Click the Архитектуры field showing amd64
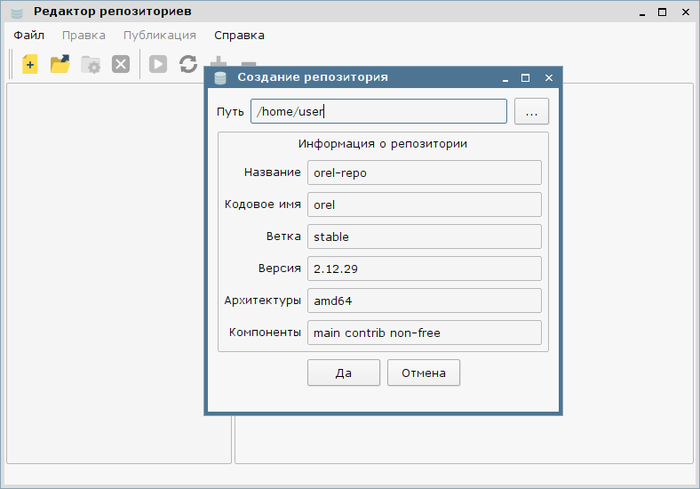This screenshot has width=700, height=489. (424, 301)
